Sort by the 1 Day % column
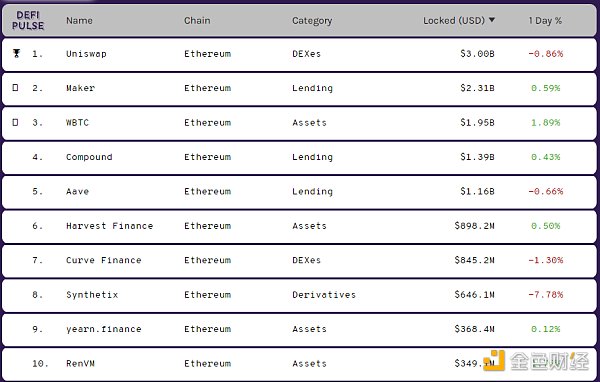The height and width of the screenshot is (382, 600). tap(545, 20)
